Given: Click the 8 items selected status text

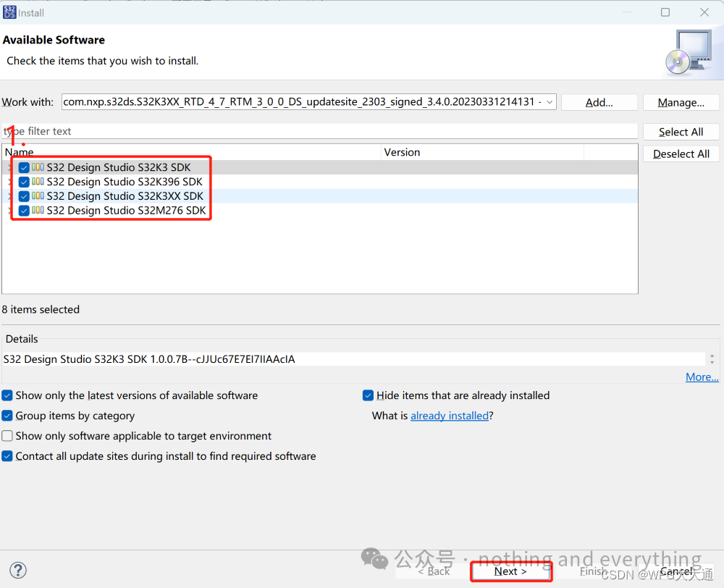Looking at the screenshot, I should point(41,309).
